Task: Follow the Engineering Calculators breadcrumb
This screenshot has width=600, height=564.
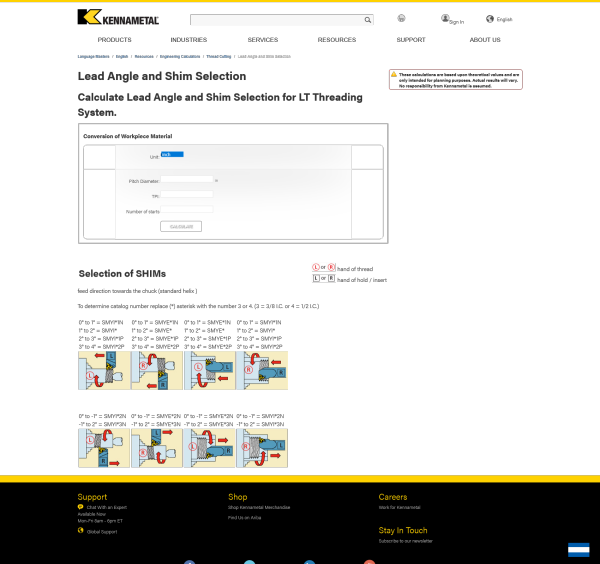Action: (180, 57)
